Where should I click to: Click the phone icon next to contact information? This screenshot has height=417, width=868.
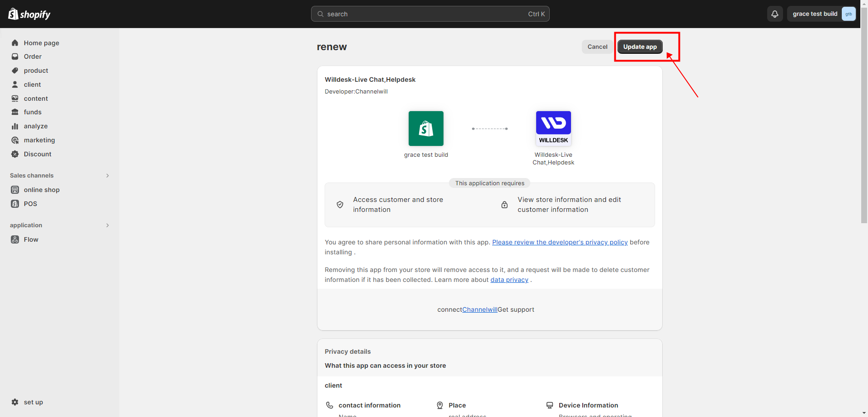click(330, 405)
